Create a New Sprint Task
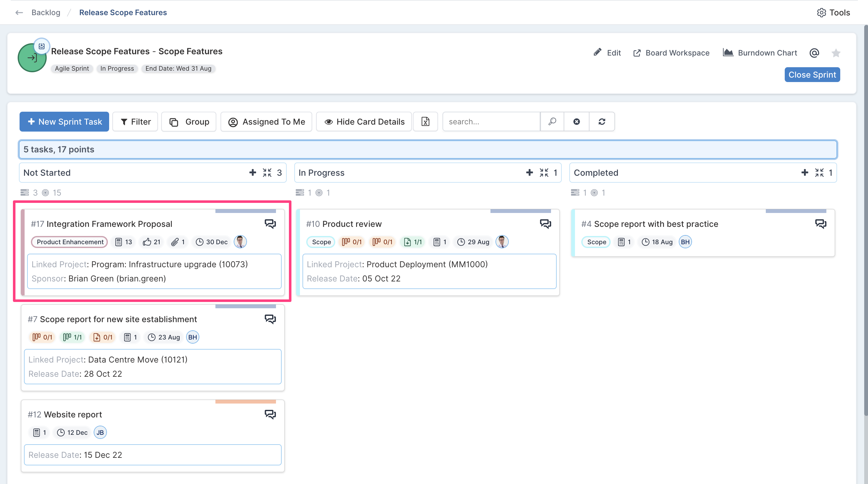This screenshot has width=868, height=484. (x=64, y=122)
